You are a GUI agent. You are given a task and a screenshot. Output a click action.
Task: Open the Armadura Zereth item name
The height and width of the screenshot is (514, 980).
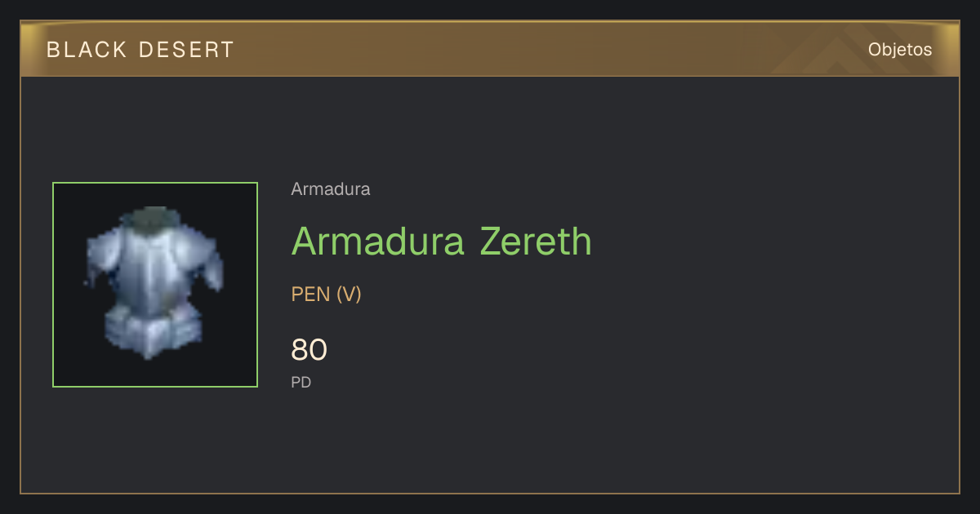(x=441, y=241)
